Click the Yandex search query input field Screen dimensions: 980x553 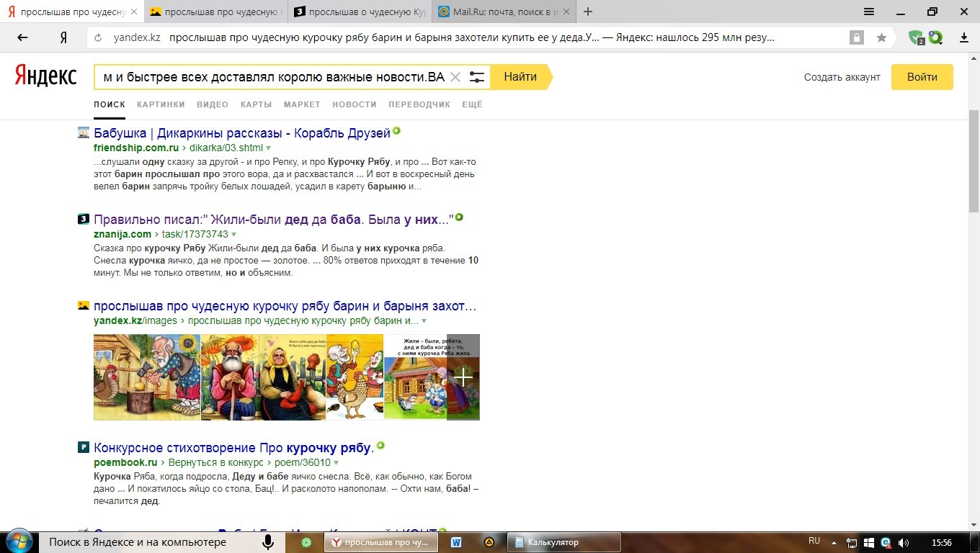pos(274,77)
